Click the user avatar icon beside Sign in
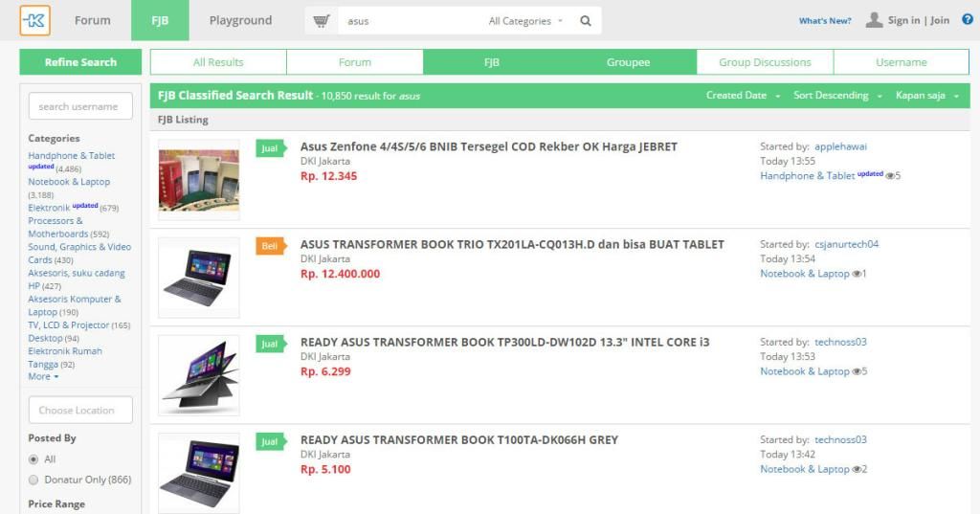The image size is (980, 514). pos(874,20)
